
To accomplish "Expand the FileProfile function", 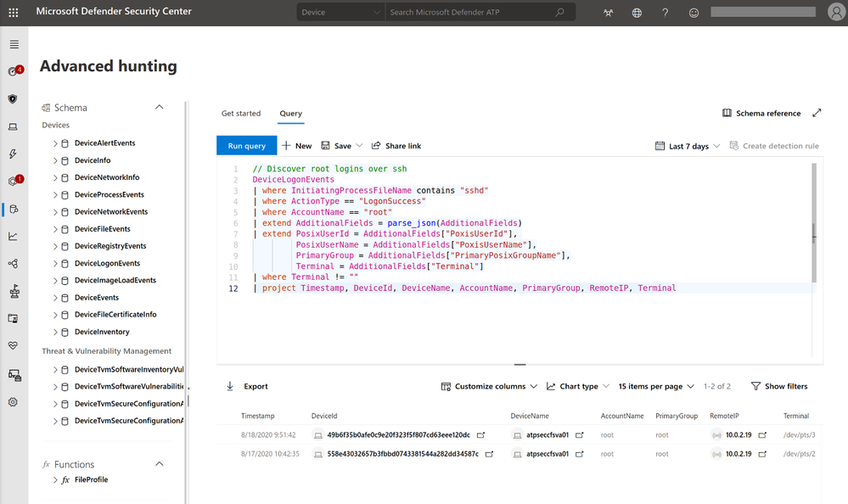I will point(55,479).
